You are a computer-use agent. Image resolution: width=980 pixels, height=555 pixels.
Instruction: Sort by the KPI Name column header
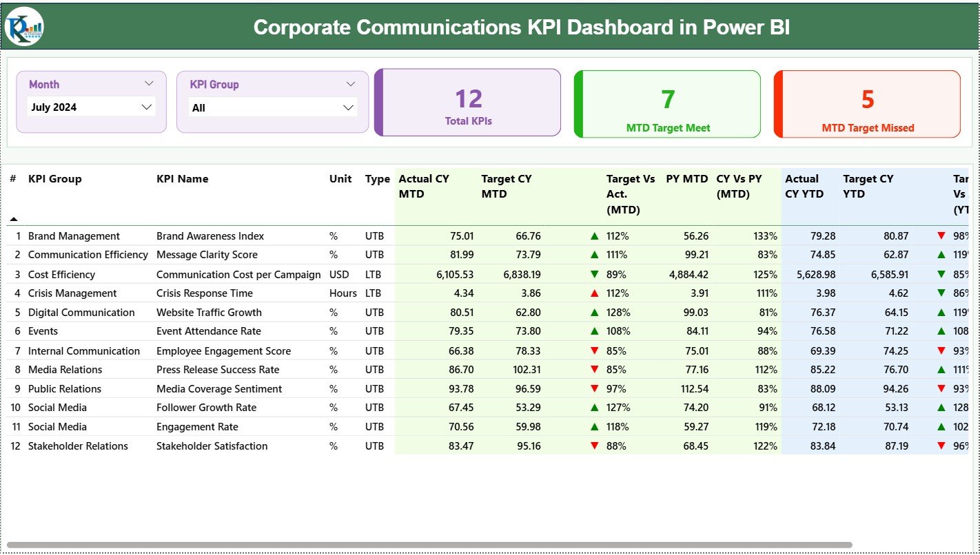click(182, 178)
